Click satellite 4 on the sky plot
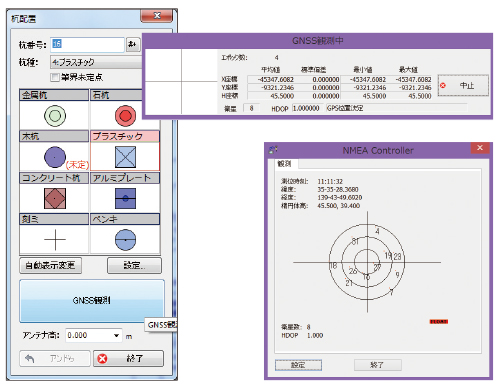Image resolution: width=500 pixels, height=390 pixels. point(377,231)
